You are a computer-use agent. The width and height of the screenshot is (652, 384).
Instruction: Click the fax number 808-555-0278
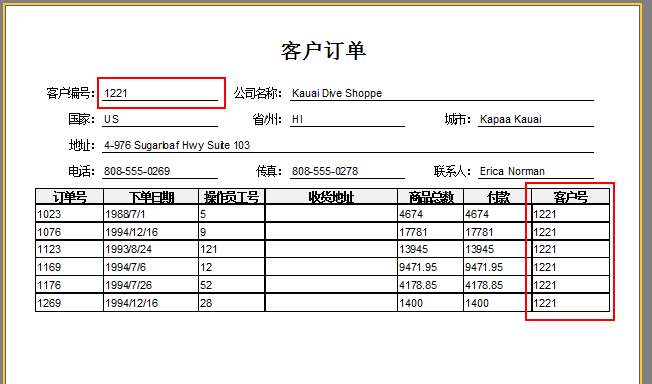325,171
